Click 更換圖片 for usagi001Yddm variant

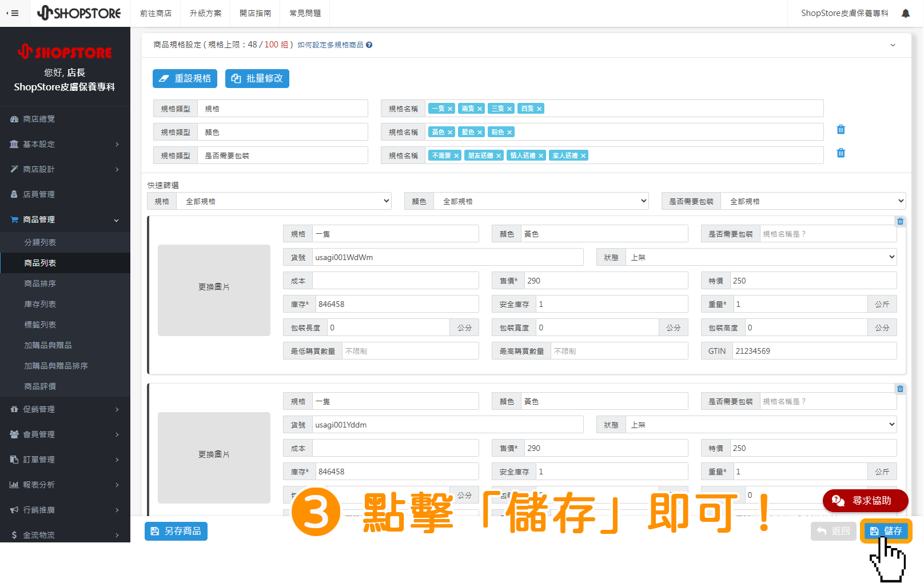point(214,458)
